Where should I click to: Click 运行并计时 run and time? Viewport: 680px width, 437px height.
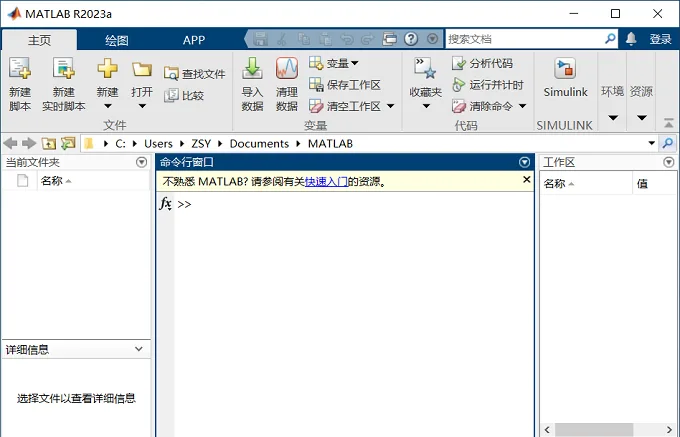(x=487, y=85)
